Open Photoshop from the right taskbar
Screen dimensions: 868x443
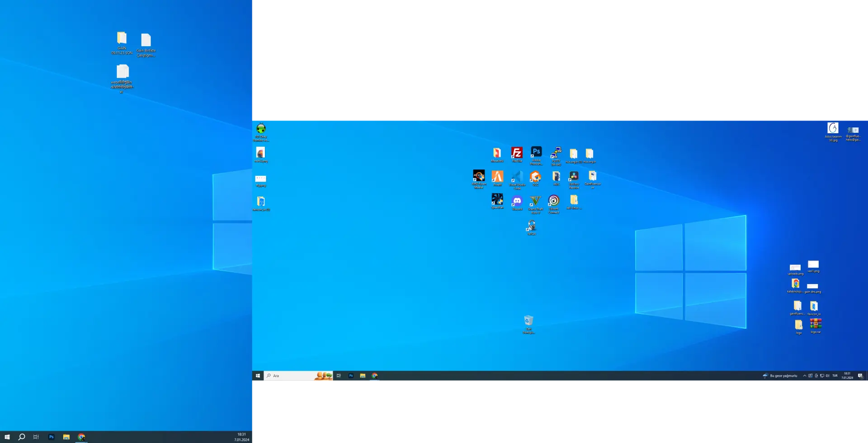point(351,376)
